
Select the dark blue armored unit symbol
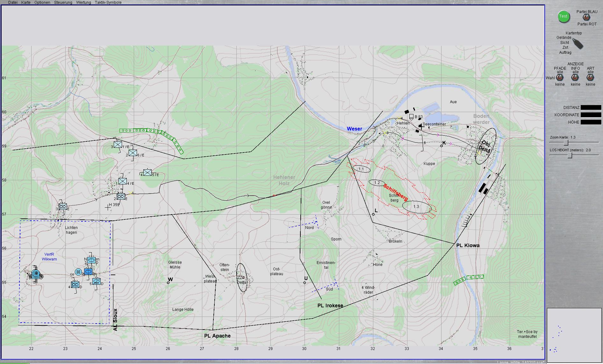(88, 272)
